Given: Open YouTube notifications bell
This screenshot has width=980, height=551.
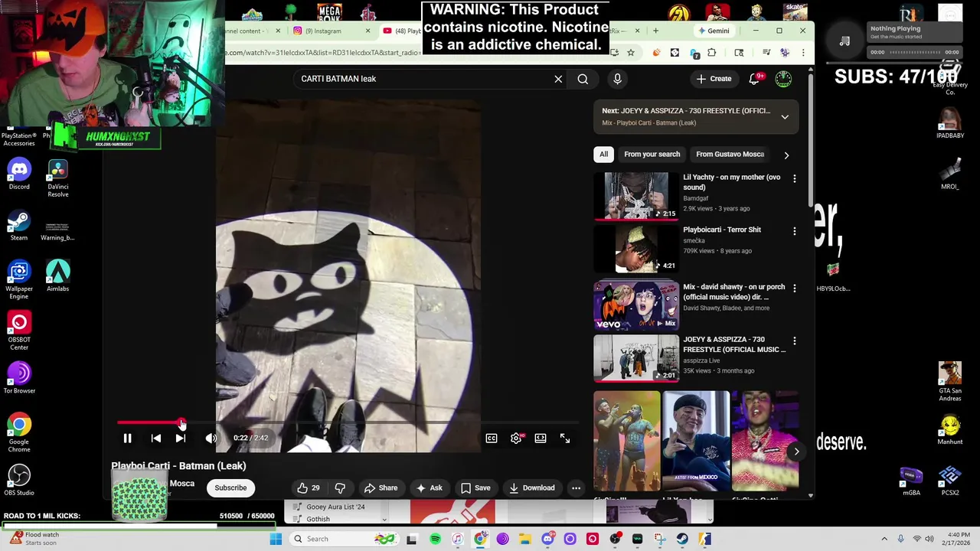Looking at the screenshot, I should point(754,79).
